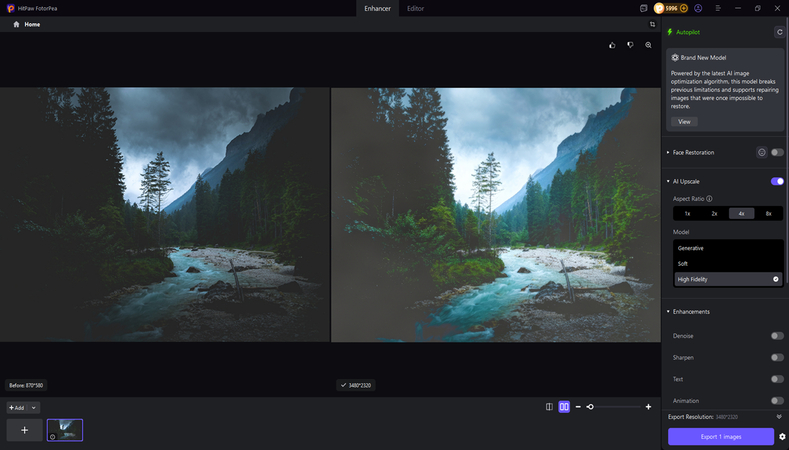Enable the Text enhancement switch

click(x=777, y=379)
